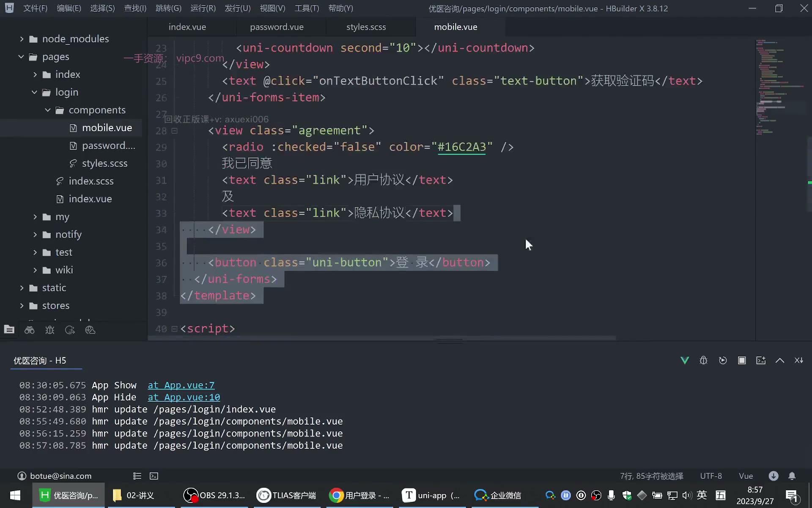812x508 pixels.
Task: Open the 文件(F) menu
Action: click(35, 8)
